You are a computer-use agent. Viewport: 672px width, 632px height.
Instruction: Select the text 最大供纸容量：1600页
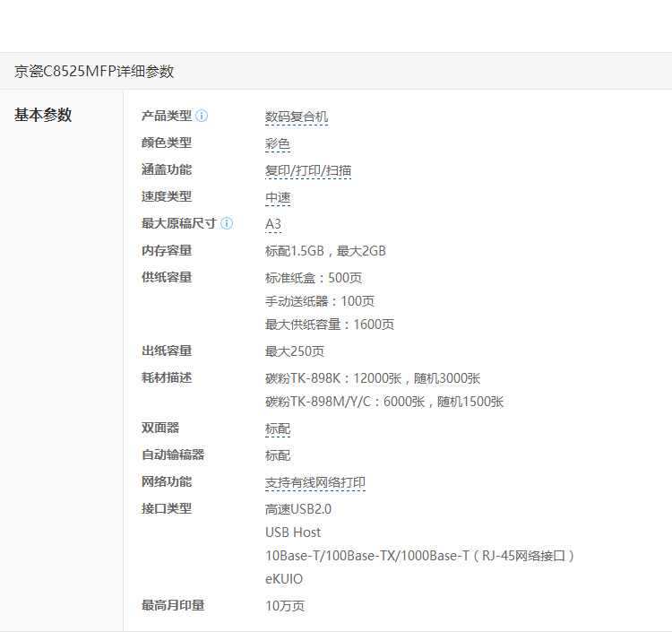tap(330, 325)
